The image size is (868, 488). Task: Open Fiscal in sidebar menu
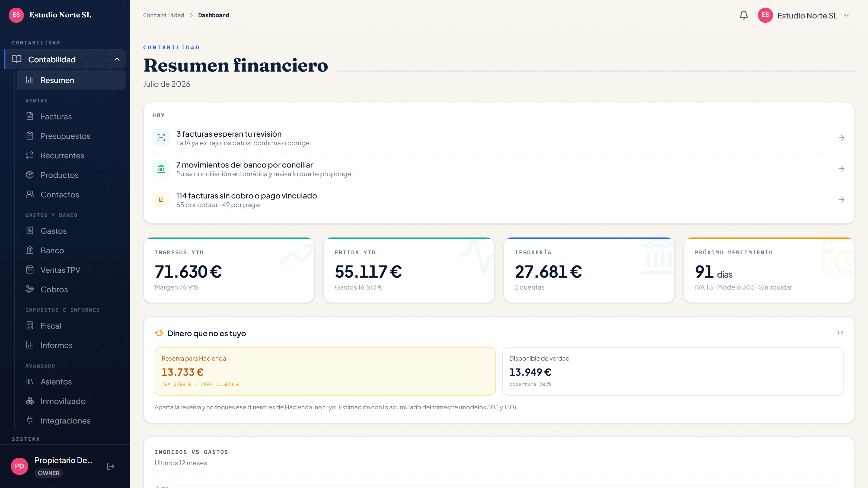[x=71, y=326]
